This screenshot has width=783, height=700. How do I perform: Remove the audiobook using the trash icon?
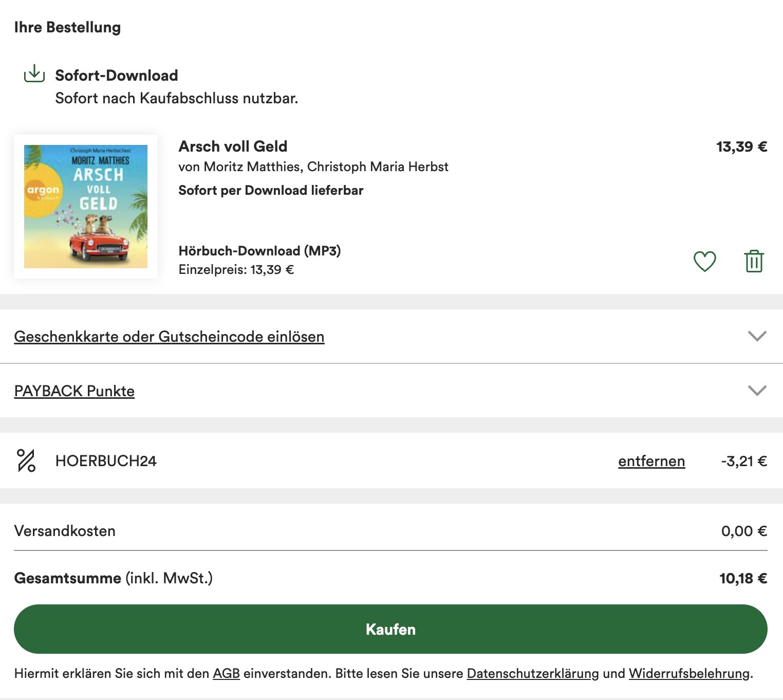(x=754, y=261)
